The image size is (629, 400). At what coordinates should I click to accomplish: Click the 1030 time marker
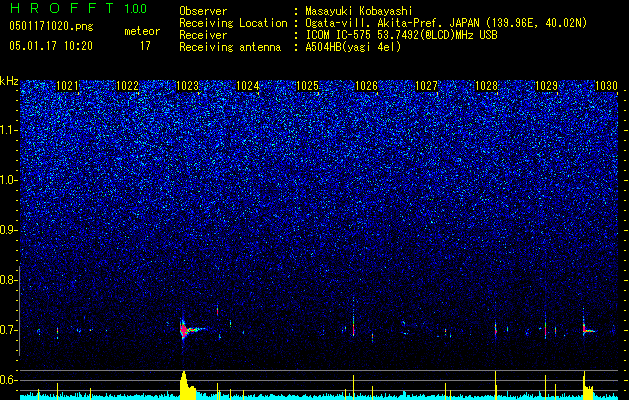point(606,86)
